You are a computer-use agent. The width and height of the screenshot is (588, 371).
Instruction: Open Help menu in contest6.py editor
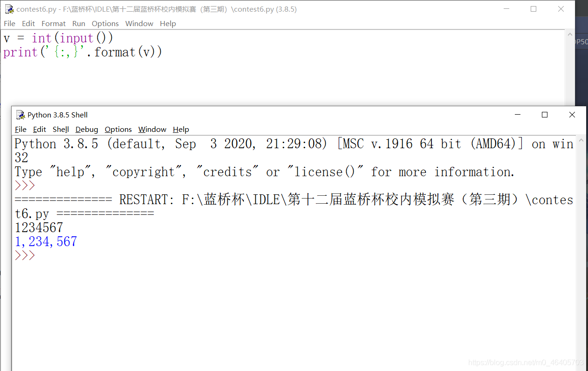168,23
